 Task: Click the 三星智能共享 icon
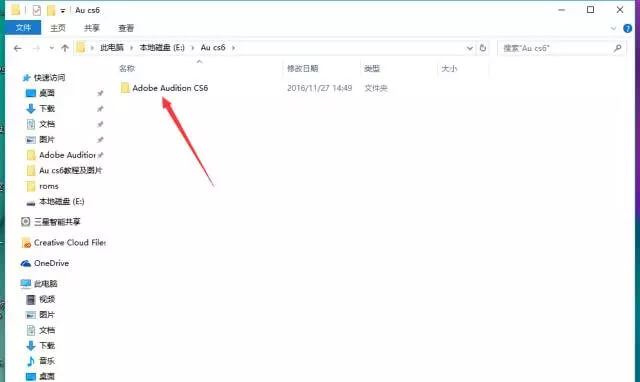[x=26, y=222]
